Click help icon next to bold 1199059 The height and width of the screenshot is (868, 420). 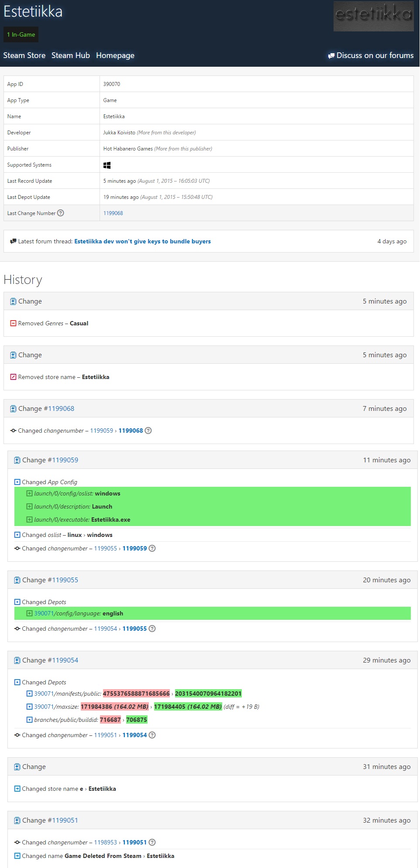pos(152,548)
